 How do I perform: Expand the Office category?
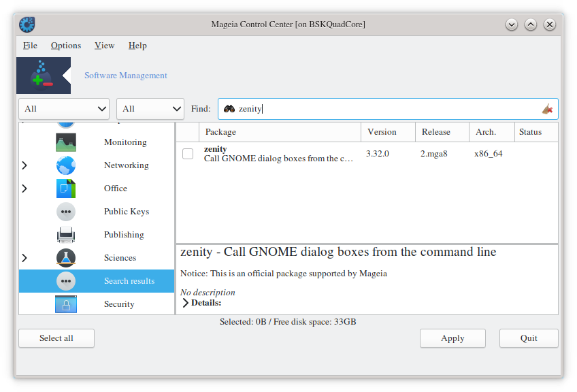[24, 189]
